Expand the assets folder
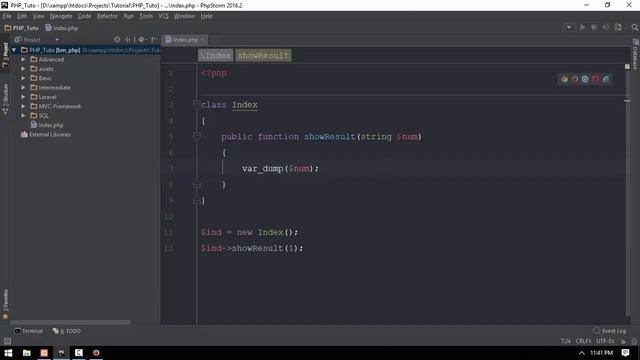This screenshot has width=640, height=360. point(23,69)
